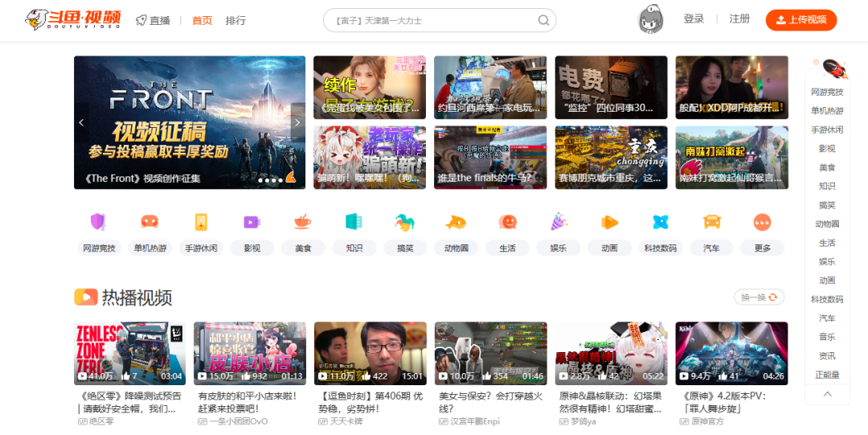Click the 影视 video camera category icon
The width and height of the screenshot is (868, 435).
pos(252,222)
